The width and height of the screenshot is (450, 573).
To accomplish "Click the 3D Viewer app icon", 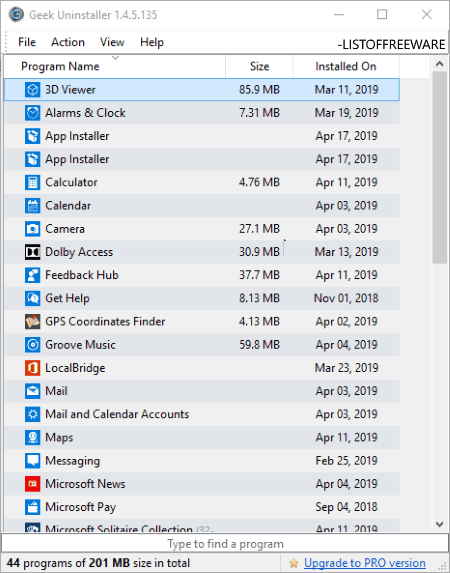I will coord(33,90).
